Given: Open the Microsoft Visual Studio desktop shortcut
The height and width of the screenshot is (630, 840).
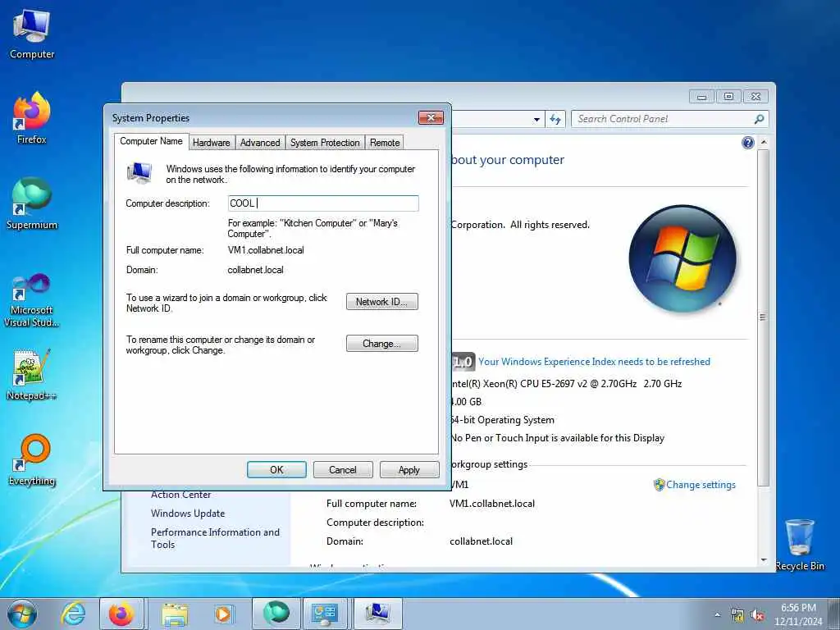Looking at the screenshot, I should pos(32,300).
